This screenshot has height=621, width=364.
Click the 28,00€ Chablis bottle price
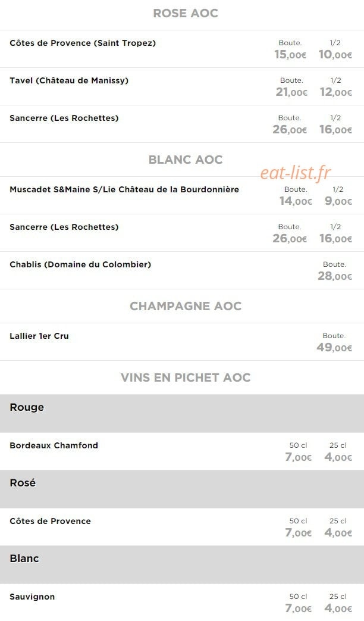coord(335,276)
